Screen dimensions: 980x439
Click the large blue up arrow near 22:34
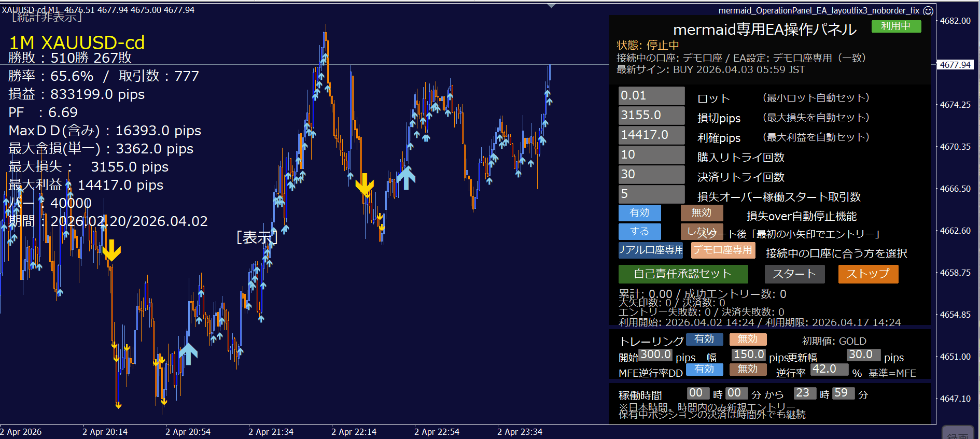pyautogui.click(x=406, y=178)
